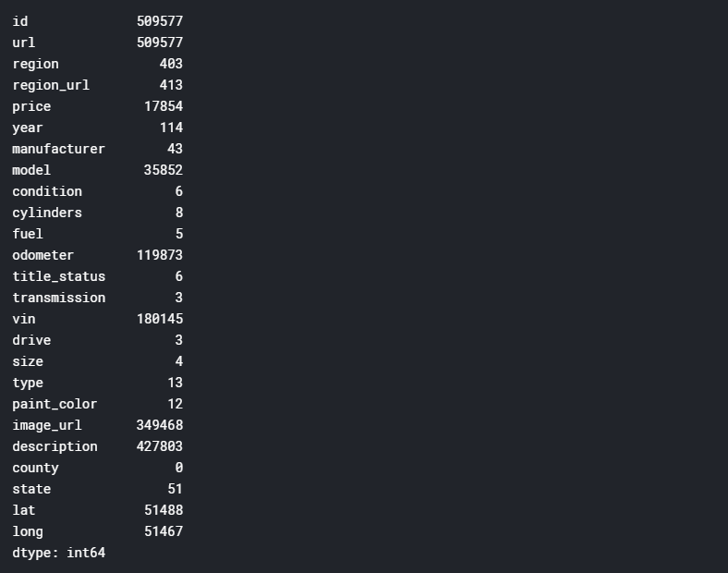Screen dimensions: 728x573
Task: Select the lat value 51488
Action: (163, 510)
